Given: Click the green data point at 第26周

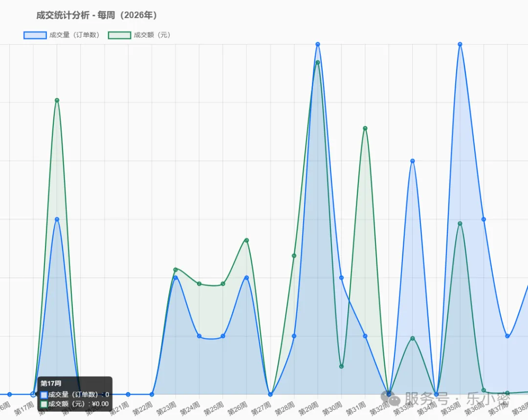Looking at the screenshot, I should [246, 240].
